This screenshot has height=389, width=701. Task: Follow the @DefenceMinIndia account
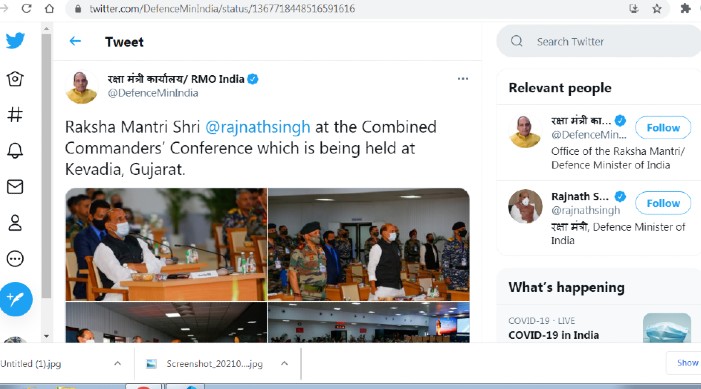(x=663, y=128)
